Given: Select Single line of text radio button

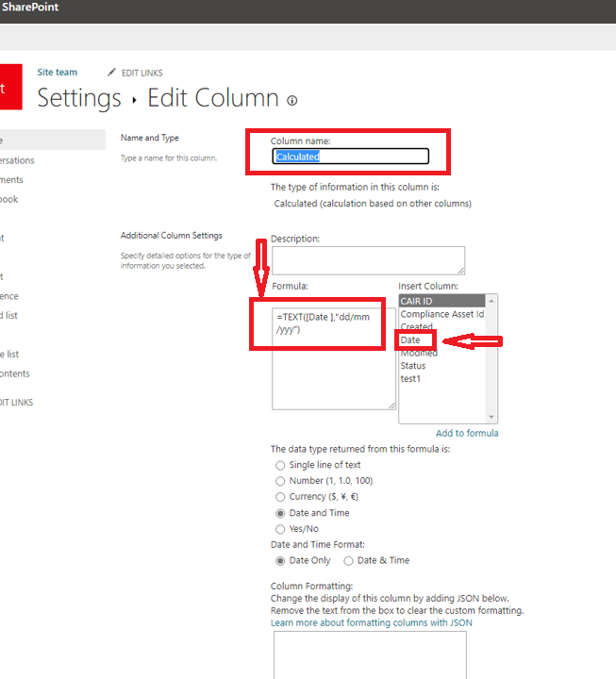Looking at the screenshot, I should point(280,465).
